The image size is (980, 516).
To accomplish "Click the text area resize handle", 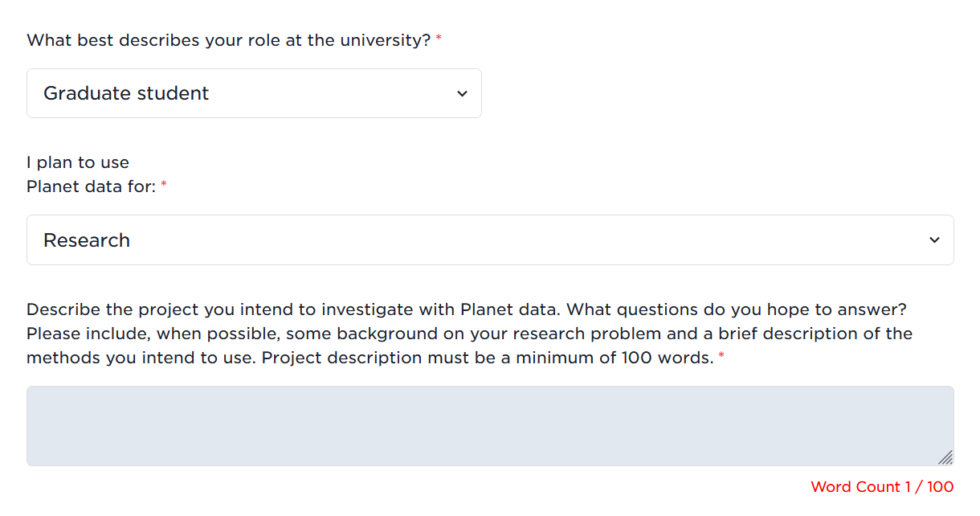I will [945, 457].
